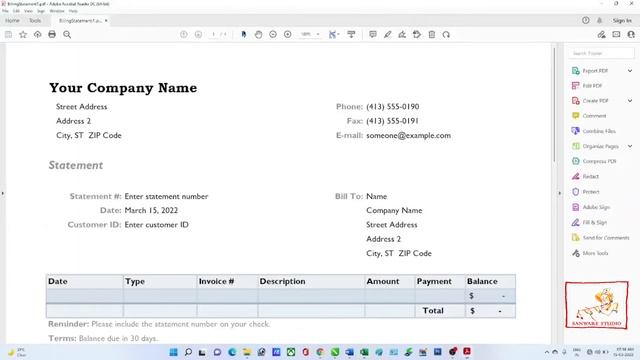Open the Help question mark icon
The image size is (640, 360).
(x=586, y=20)
